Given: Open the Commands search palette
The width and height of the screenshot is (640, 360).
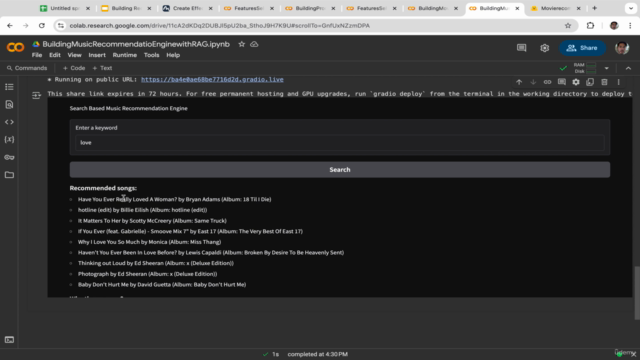Looking at the screenshot, I should pos(27,68).
